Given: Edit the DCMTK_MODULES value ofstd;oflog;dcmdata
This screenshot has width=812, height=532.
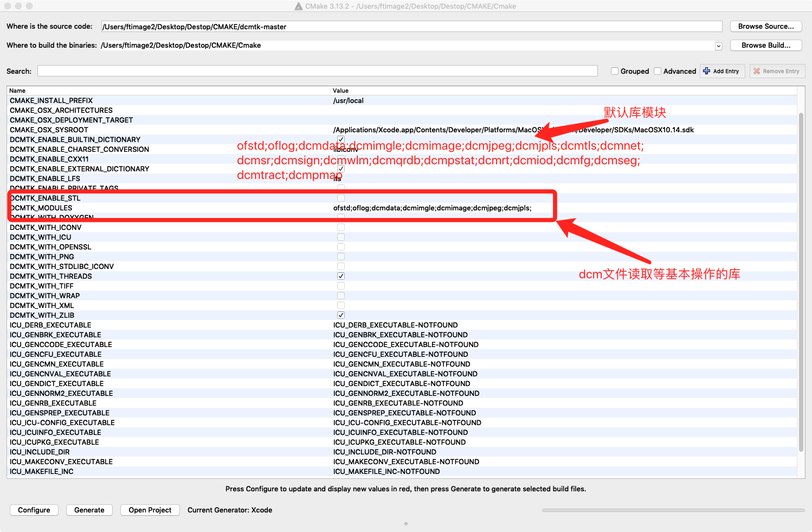Looking at the screenshot, I should (x=432, y=208).
